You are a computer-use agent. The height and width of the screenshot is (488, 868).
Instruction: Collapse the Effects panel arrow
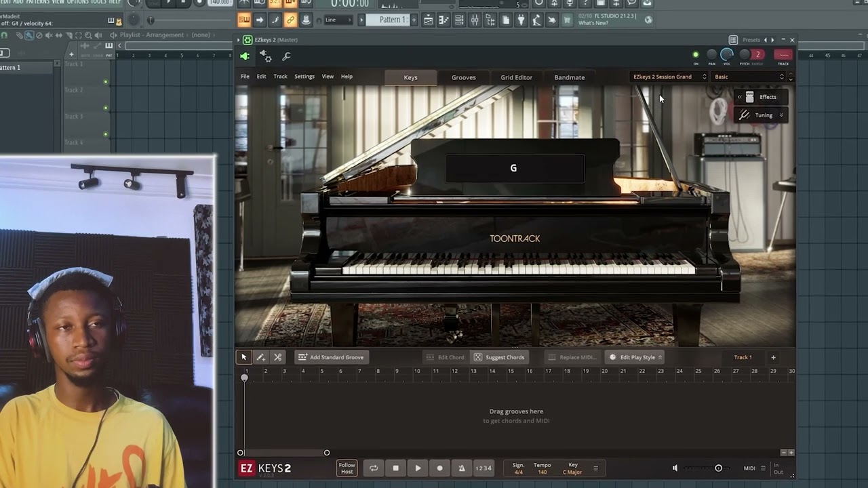pyautogui.click(x=740, y=97)
